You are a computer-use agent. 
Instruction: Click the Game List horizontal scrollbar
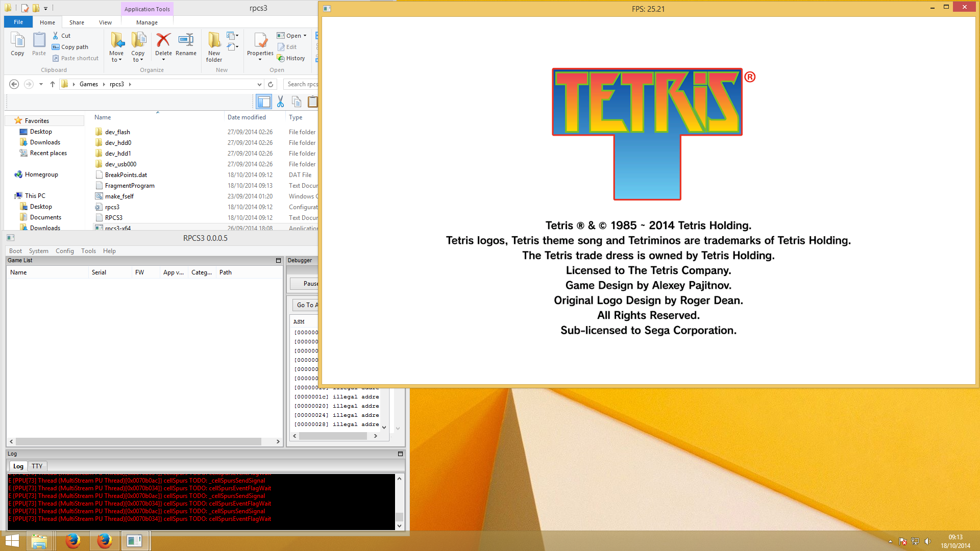coord(138,442)
